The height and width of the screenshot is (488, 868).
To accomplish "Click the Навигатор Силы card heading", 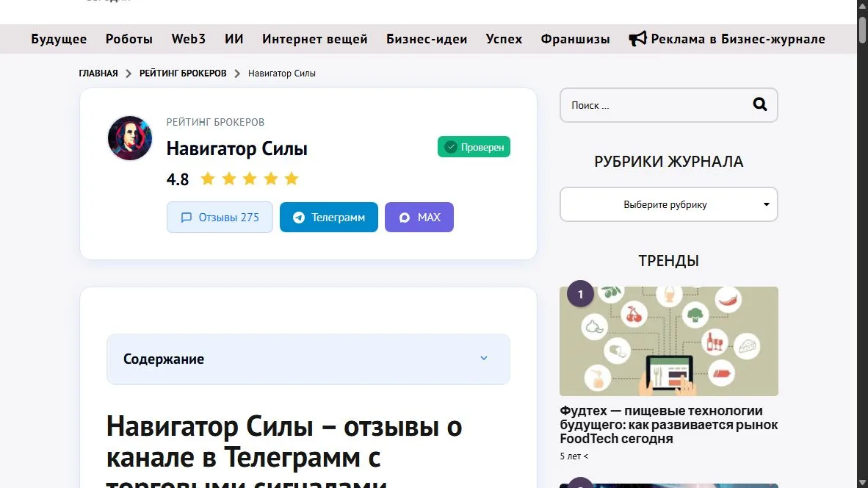I will click(237, 148).
